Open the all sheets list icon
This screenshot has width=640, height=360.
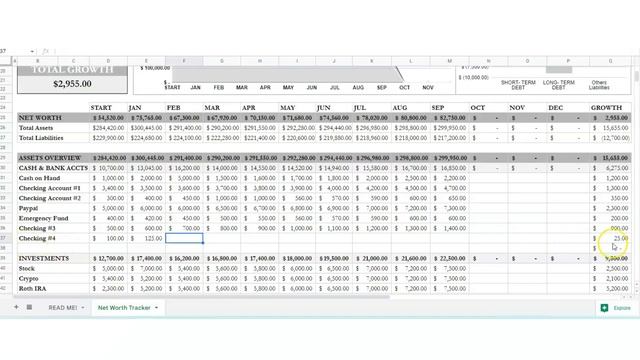coord(29,307)
